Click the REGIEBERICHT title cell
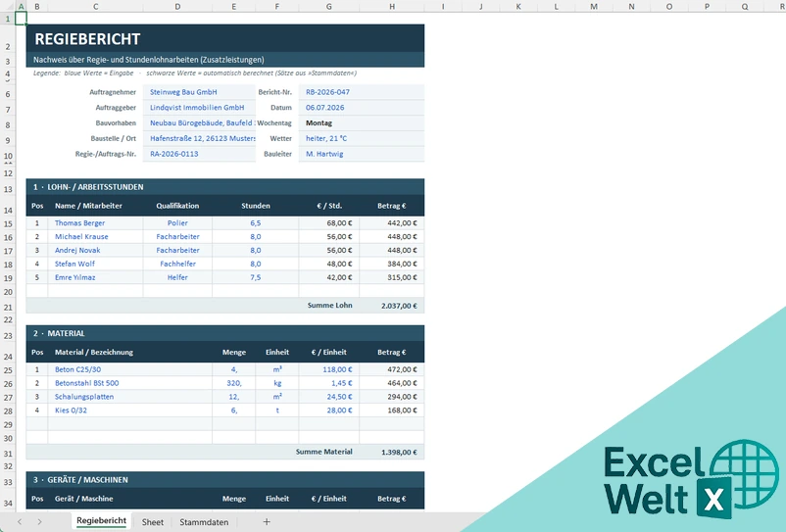Image resolution: width=786 pixels, height=532 pixels. click(x=225, y=38)
